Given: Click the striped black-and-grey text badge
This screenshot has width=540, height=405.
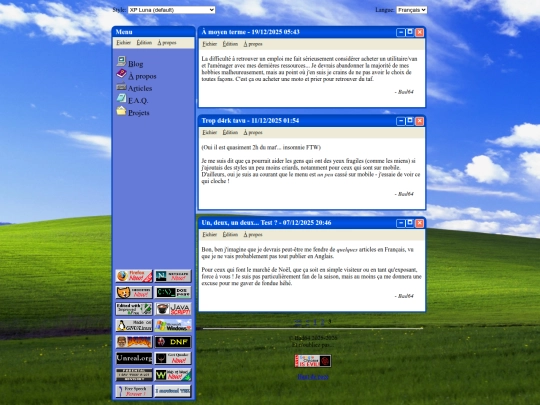Looking at the screenshot, I should tap(134, 375).
